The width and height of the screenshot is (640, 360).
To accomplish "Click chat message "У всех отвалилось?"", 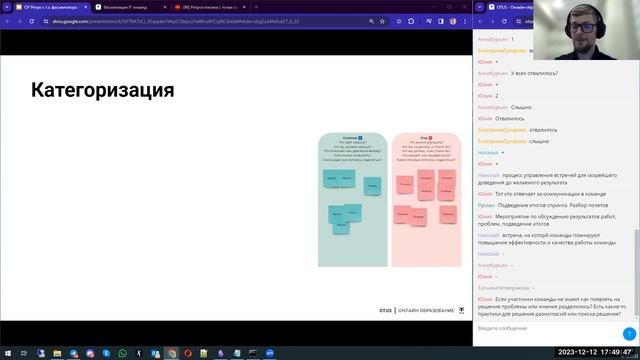I will [534, 73].
